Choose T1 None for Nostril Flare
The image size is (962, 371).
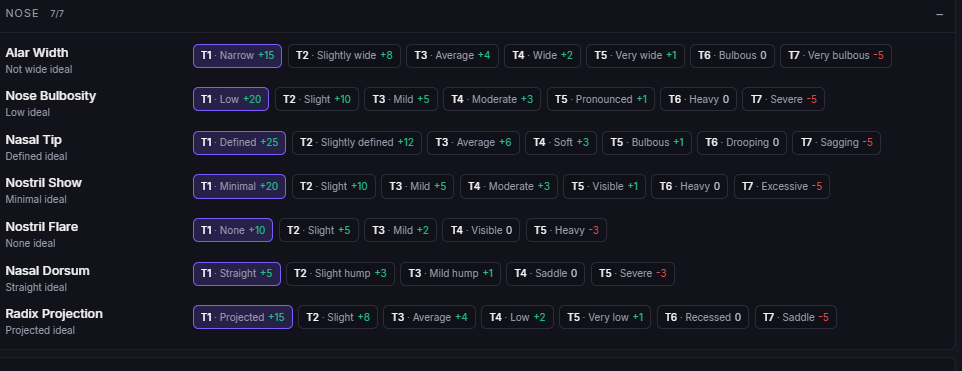[233, 231]
